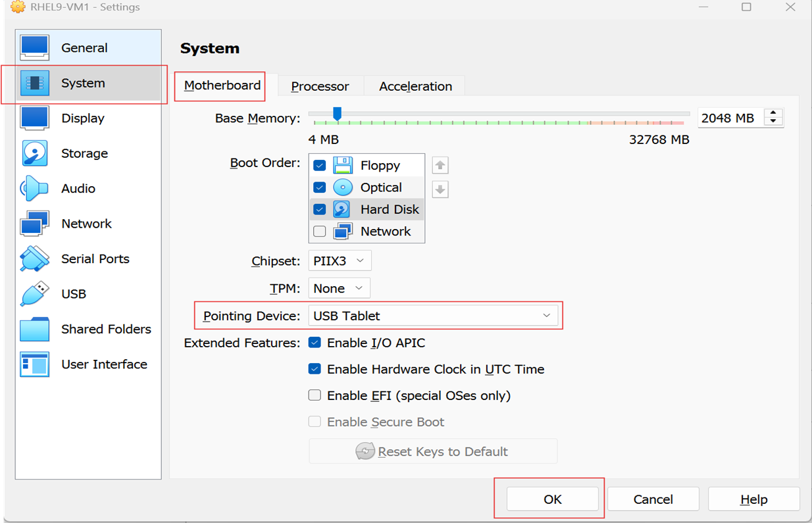Select USB label in sidebar

coord(74,294)
